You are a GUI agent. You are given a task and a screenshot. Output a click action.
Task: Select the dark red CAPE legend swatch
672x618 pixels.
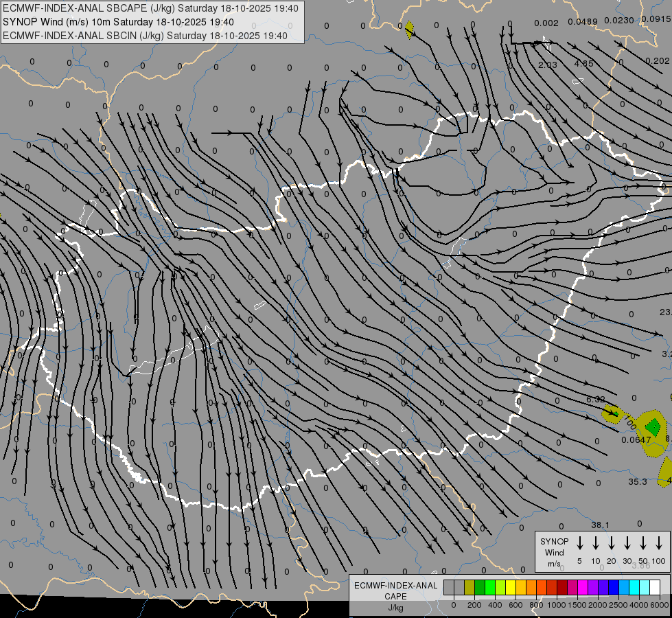tap(562, 587)
